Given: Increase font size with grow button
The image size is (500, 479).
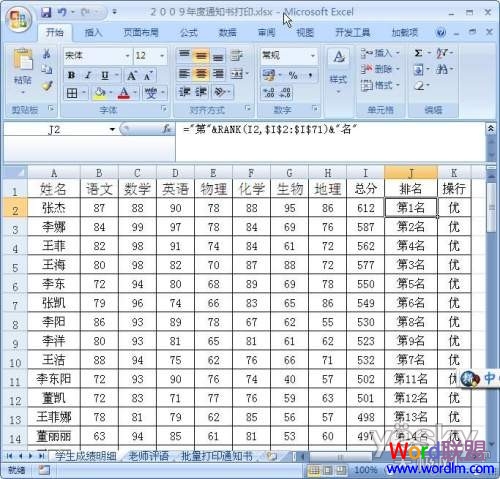Looking at the screenshot, I should click(x=132, y=76).
